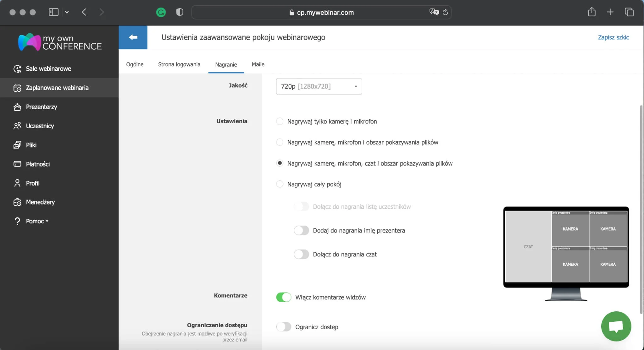Enable Dodaj do nagrania imię prezentera
The width and height of the screenshot is (644, 350).
(301, 230)
